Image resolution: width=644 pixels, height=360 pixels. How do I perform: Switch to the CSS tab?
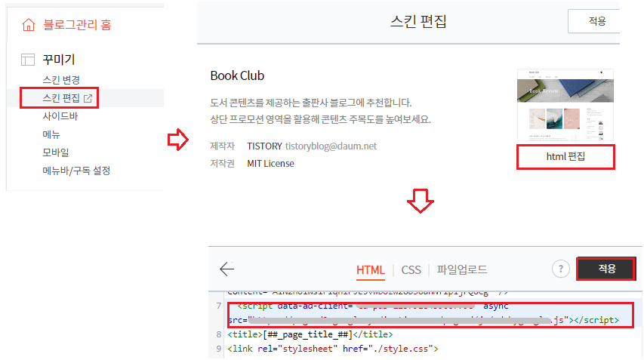[x=411, y=269]
